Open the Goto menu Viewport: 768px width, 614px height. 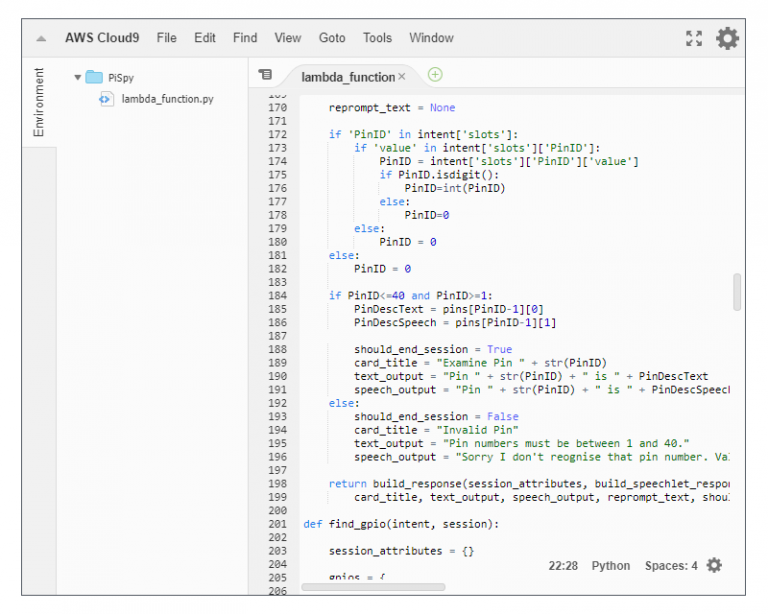coord(332,38)
